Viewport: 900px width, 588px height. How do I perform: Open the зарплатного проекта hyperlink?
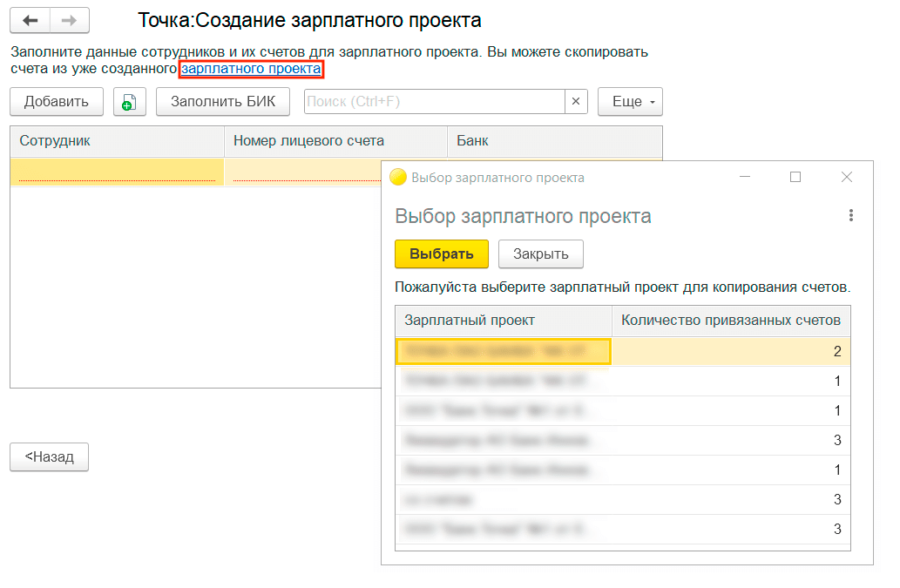(x=251, y=69)
